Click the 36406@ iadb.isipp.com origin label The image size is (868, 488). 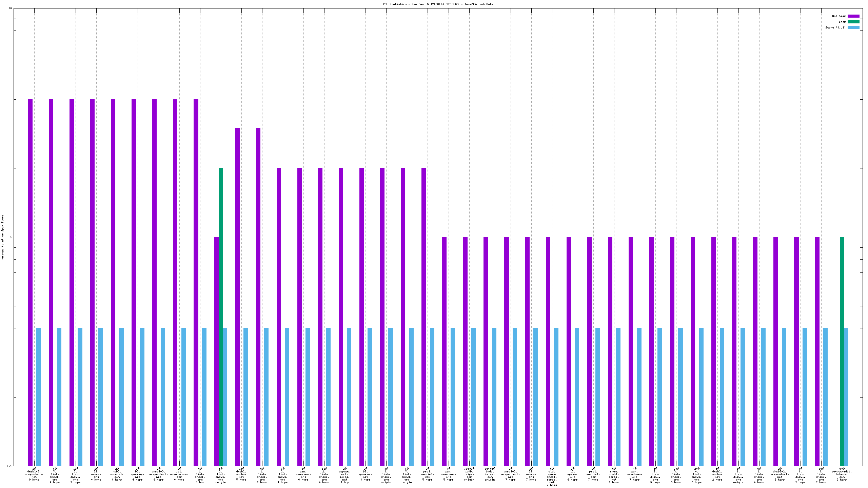[490, 474]
